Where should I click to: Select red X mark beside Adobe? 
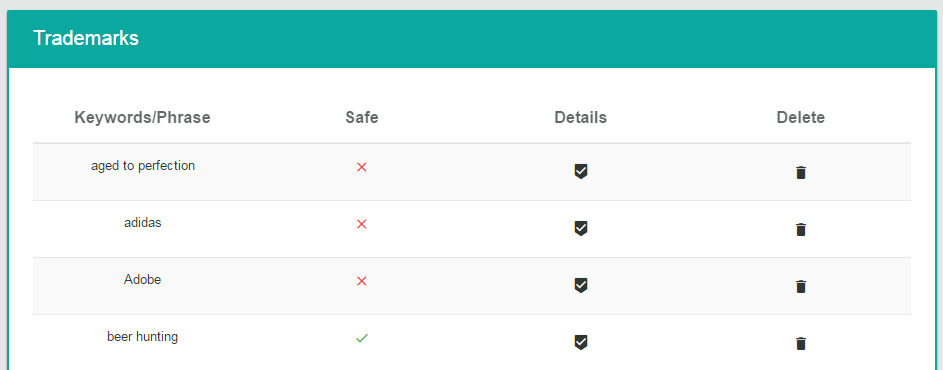click(x=361, y=281)
